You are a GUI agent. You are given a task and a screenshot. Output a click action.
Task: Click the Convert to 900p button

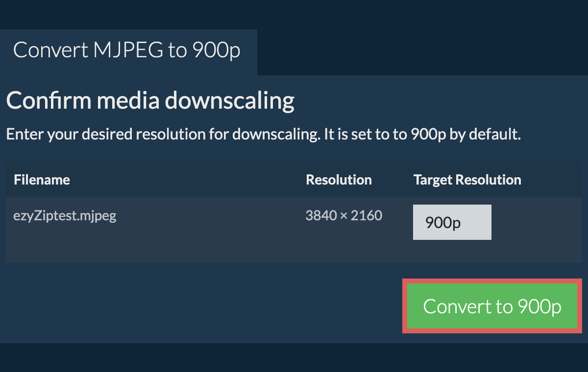[492, 306]
